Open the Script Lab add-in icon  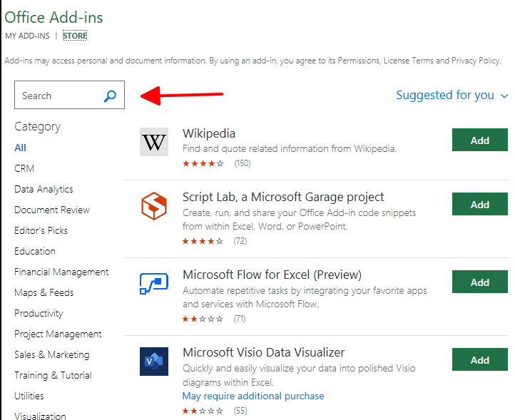154,206
